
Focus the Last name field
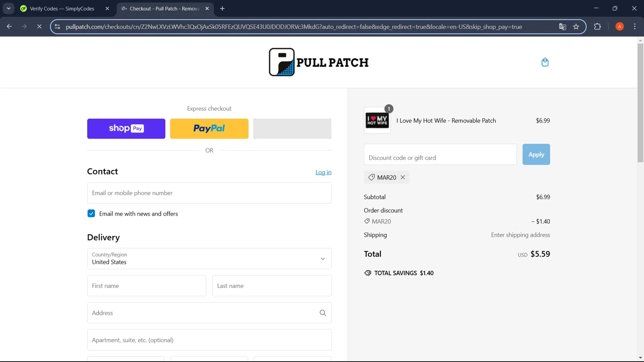coord(272,286)
